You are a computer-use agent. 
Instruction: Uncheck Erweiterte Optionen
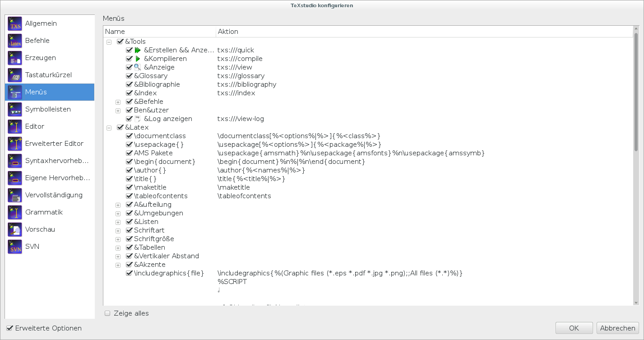pyautogui.click(x=9, y=328)
